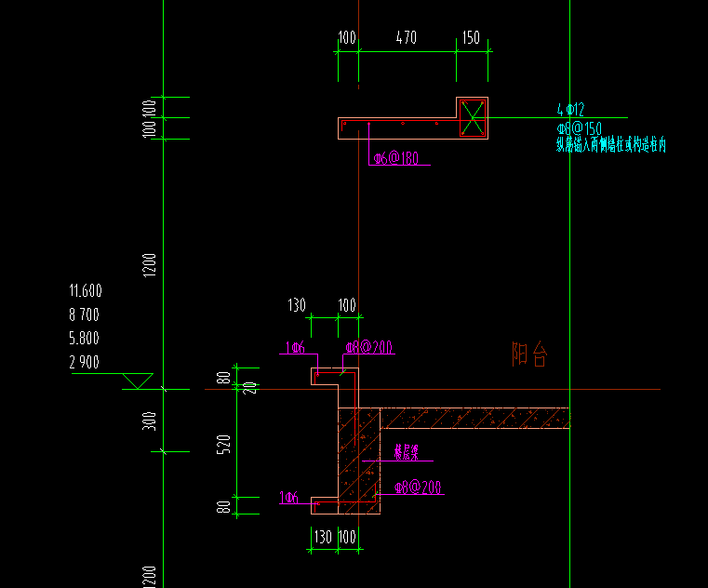This screenshot has height=588, width=708.
Task: Select the 11.600 elevation value
Action: pos(86,290)
